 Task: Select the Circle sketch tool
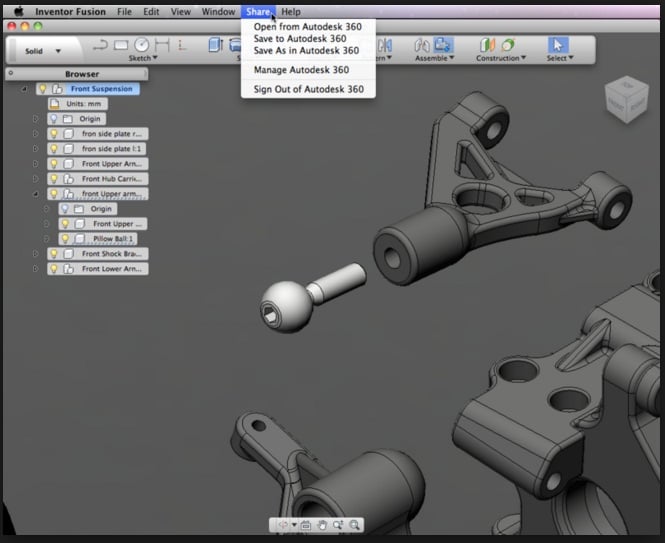coord(142,45)
